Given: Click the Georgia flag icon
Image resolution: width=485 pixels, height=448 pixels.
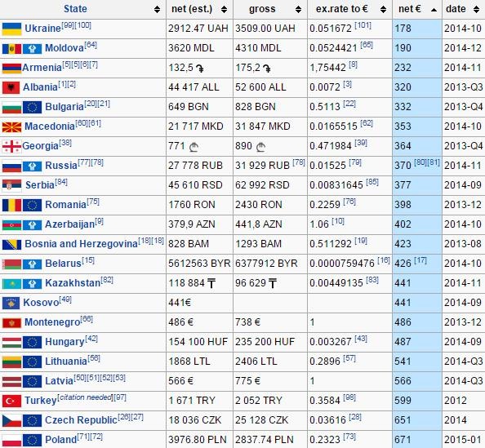Looking at the screenshot, I should click(11, 147).
